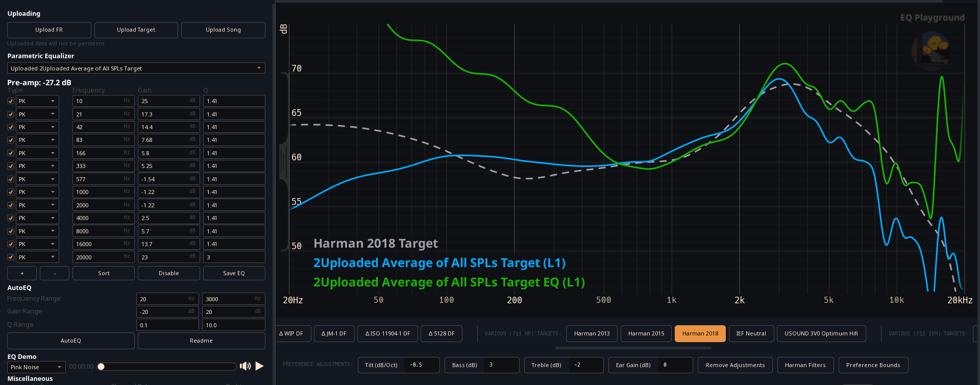The height and width of the screenshot is (385, 980).
Task: Click the green Target EQ (L1) legend label
Action: coord(449,282)
